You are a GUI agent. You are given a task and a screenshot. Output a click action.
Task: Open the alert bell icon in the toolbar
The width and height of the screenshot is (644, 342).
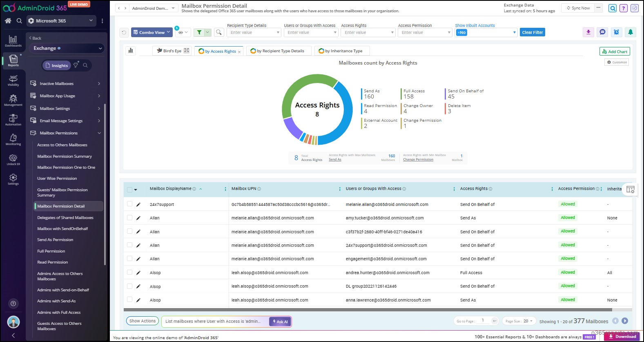[631, 32]
